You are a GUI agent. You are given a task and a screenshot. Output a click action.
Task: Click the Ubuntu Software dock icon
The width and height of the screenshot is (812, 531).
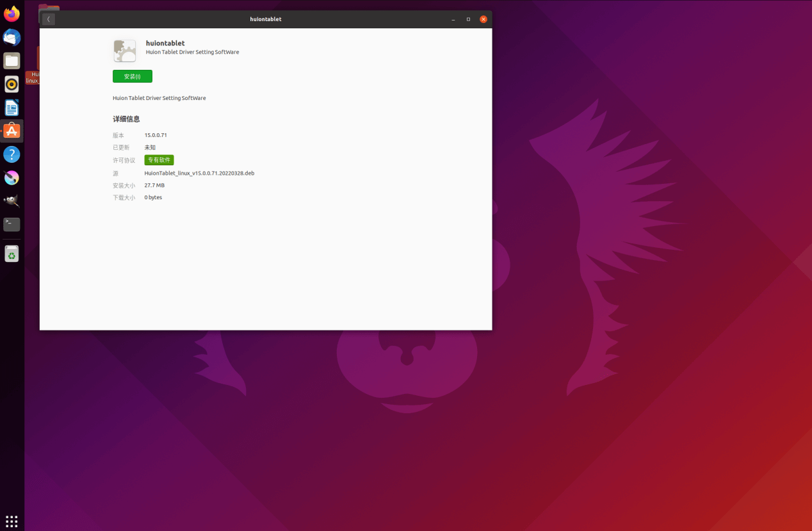[12, 131]
